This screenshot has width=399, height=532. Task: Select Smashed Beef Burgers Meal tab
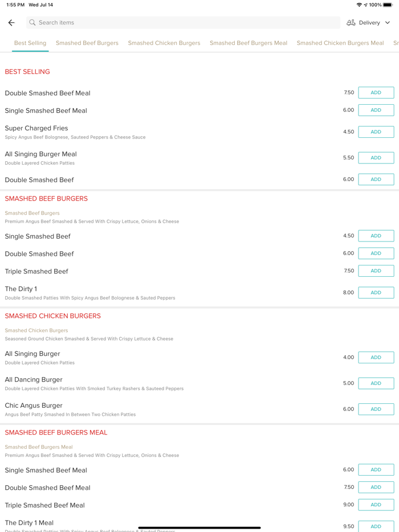click(x=249, y=43)
